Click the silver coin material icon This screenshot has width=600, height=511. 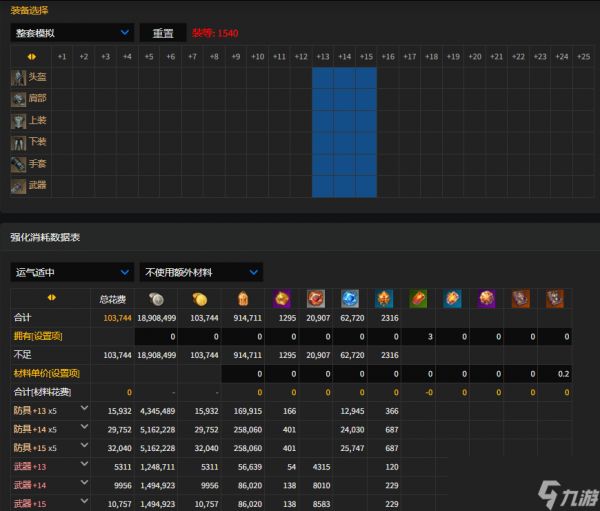[x=155, y=298]
